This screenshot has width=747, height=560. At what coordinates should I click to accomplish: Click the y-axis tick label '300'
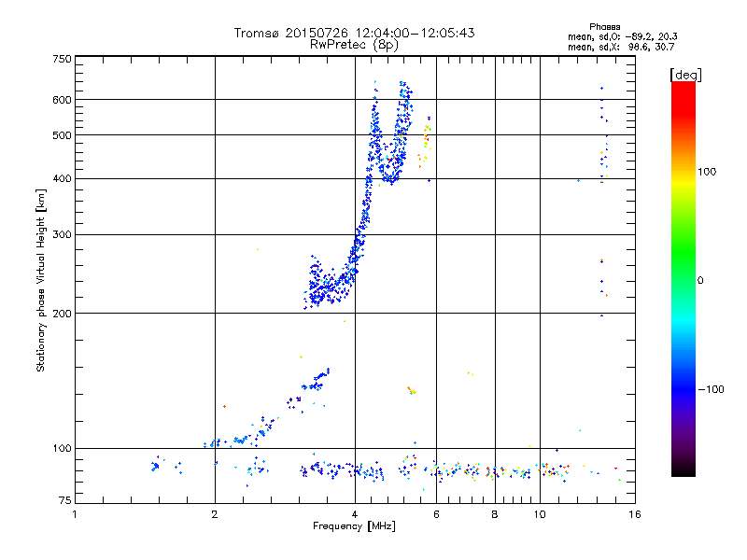[x=62, y=235]
